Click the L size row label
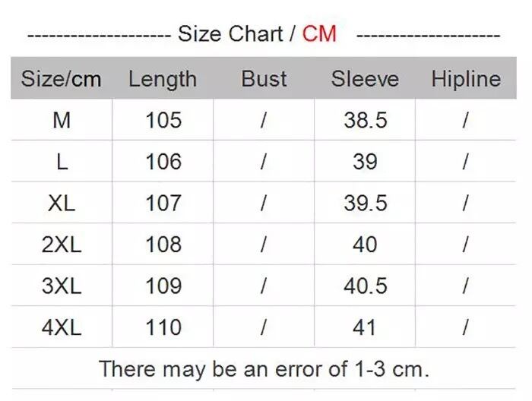Image resolution: width=532 pixels, height=401 pixels. [61, 161]
